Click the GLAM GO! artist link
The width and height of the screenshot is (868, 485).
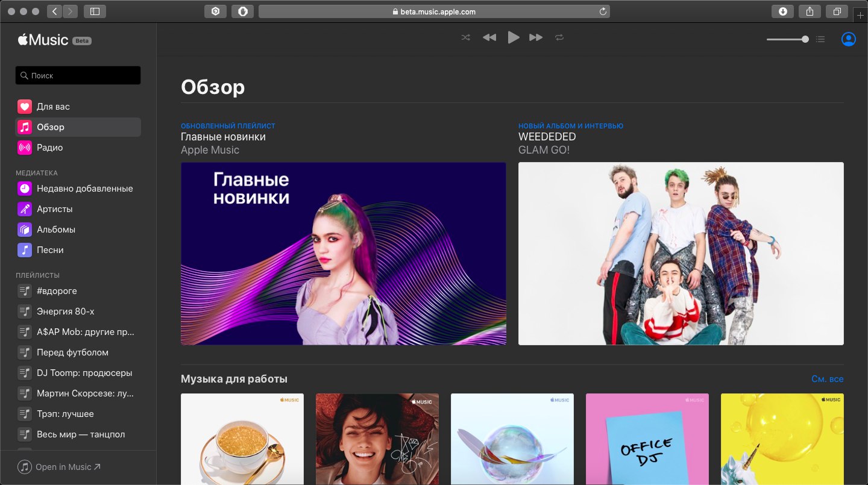click(x=544, y=150)
